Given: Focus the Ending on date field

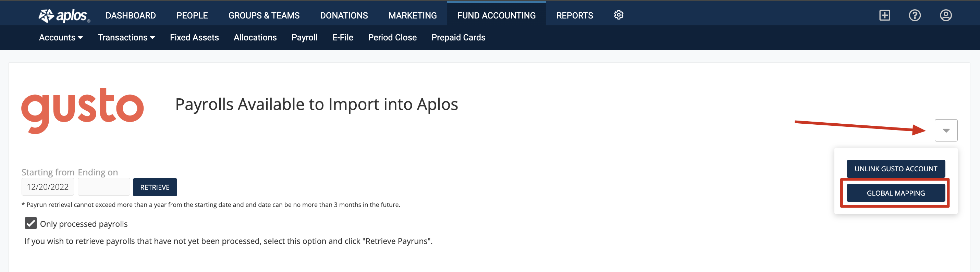Looking at the screenshot, I should click(103, 187).
